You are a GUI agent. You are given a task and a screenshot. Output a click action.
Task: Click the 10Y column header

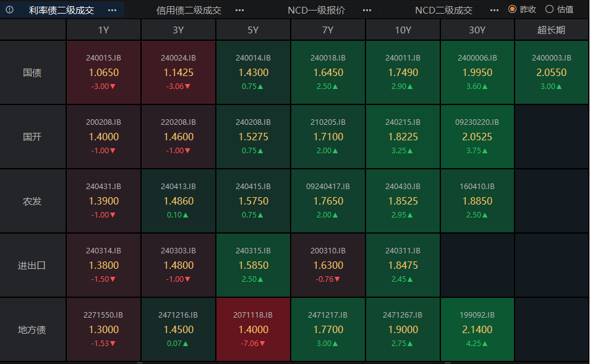click(403, 30)
